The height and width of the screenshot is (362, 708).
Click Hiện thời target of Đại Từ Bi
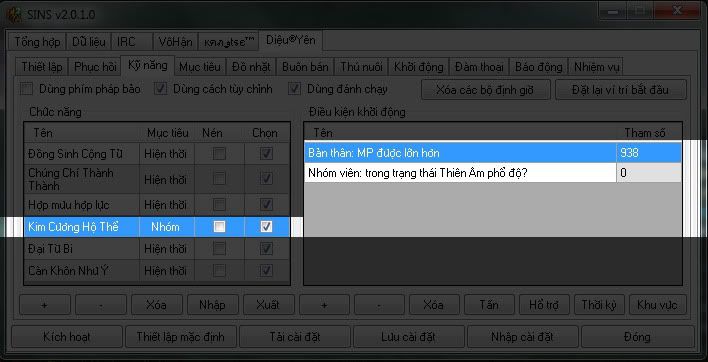pyautogui.click(x=166, y=248)
